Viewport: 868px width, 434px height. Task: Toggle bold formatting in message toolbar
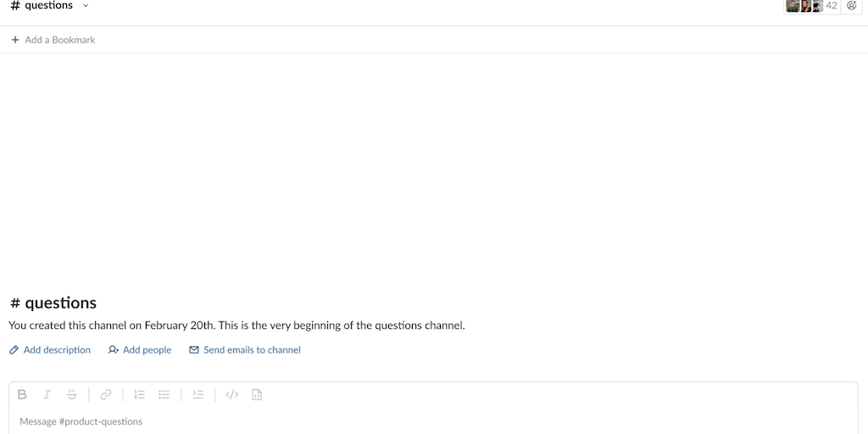22,395
